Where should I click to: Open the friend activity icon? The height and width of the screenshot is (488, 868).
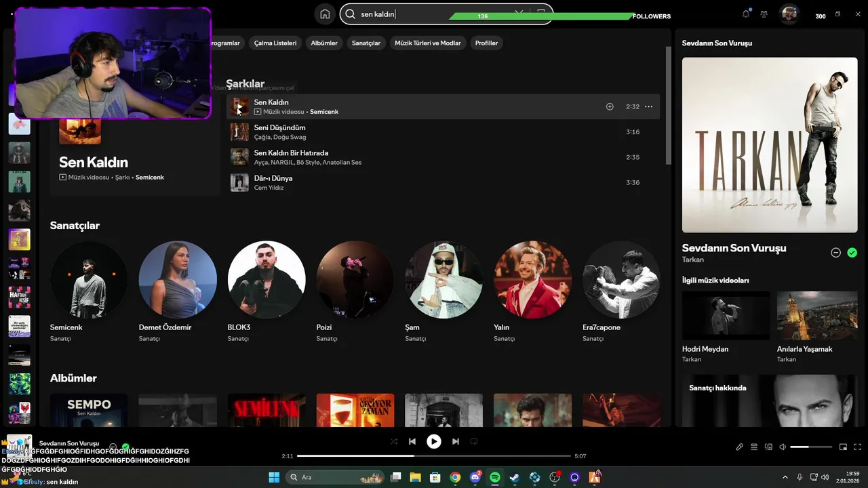764,14
